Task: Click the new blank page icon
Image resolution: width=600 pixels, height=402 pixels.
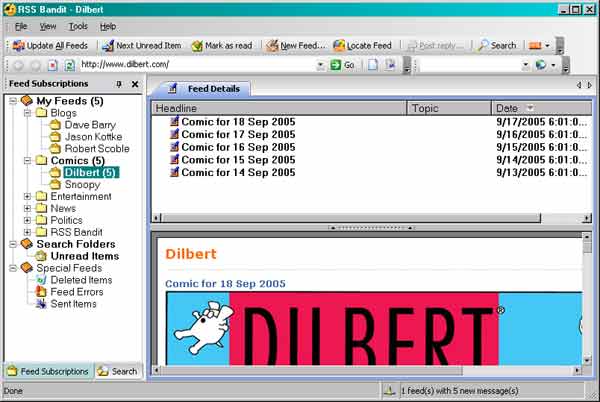Action: pos(373,65)
